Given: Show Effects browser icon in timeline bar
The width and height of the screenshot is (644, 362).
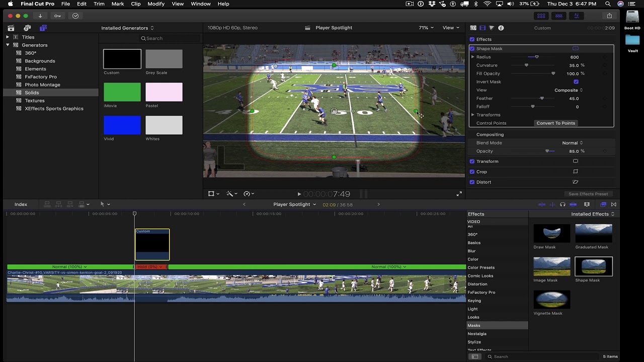Looking at the screenshot, I should (603, 205).
